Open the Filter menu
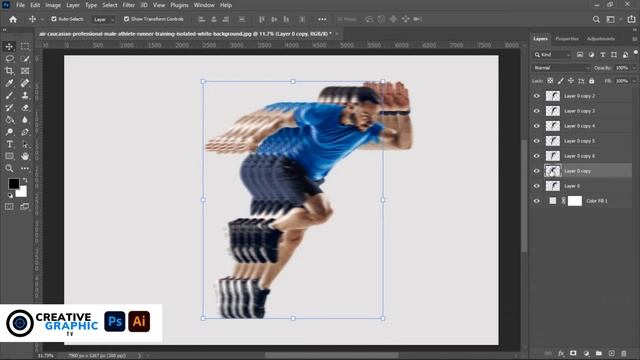 [x=129, y=5]
